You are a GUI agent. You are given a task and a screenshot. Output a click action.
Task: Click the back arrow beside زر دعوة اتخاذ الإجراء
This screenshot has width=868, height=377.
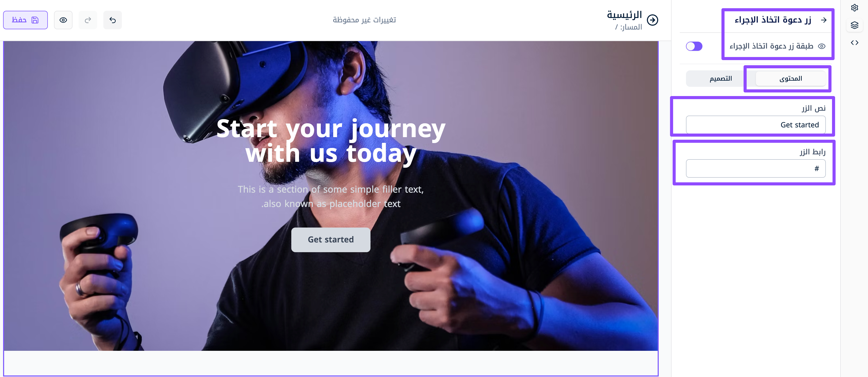(824, 20)
